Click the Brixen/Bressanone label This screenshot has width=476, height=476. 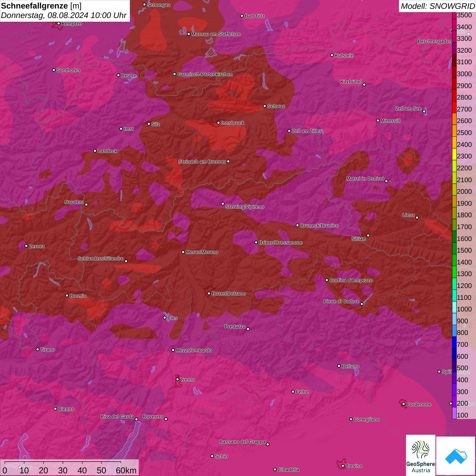tap(281, 242)
